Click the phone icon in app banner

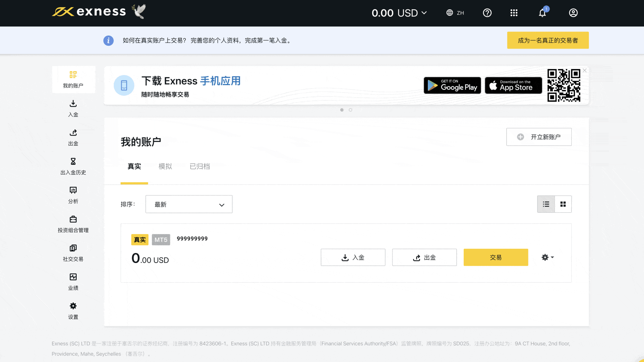coord(124,85)
